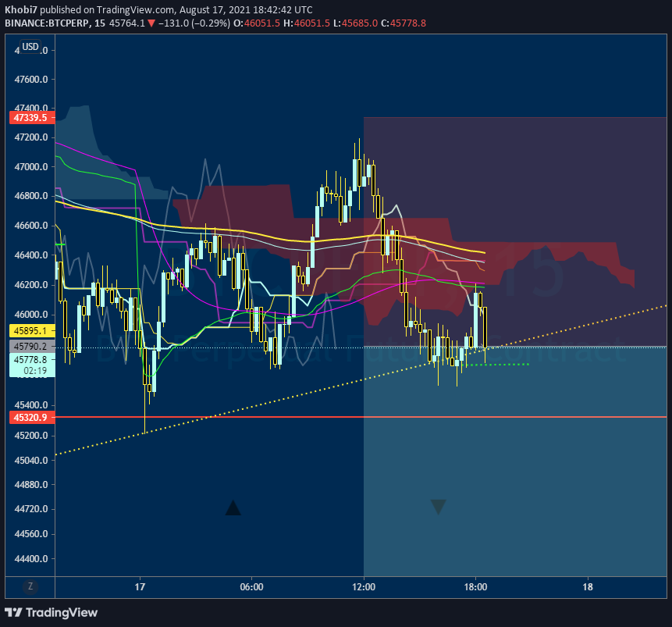This screenshot has height=627, width=672.
Task: Click the 18:00 time axis label
Action: coord(475,586)
